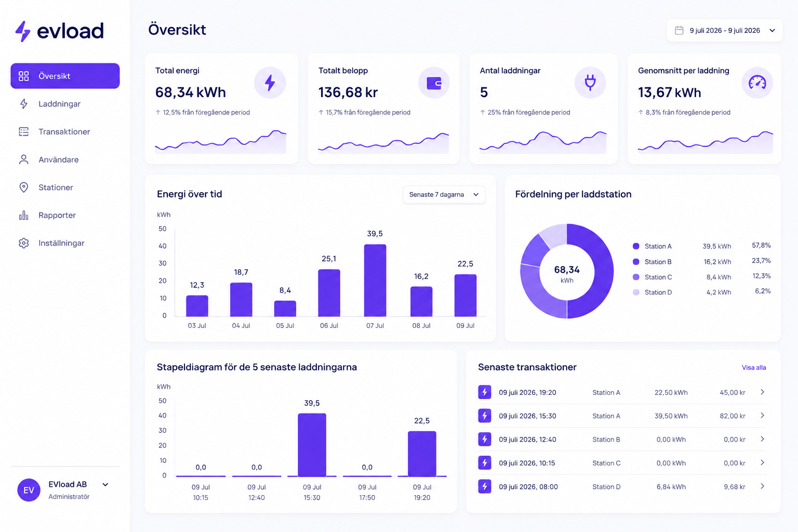
Task: Click the lightning icon on Total energi card
Action: point(270,83)
